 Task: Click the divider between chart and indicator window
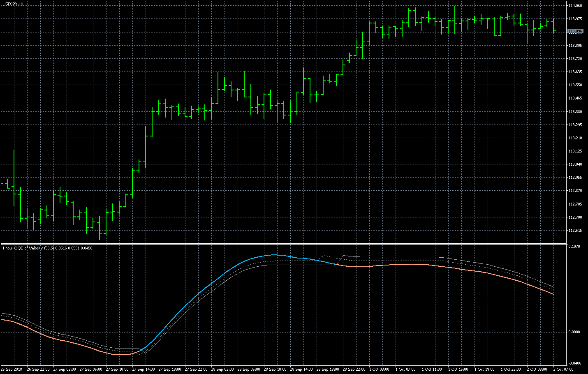(284, 244)
